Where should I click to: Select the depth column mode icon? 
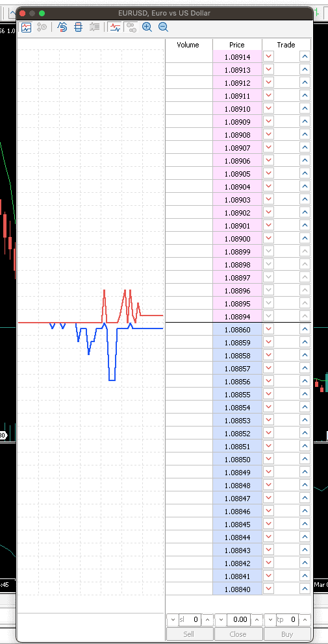[x=78, y=27]
